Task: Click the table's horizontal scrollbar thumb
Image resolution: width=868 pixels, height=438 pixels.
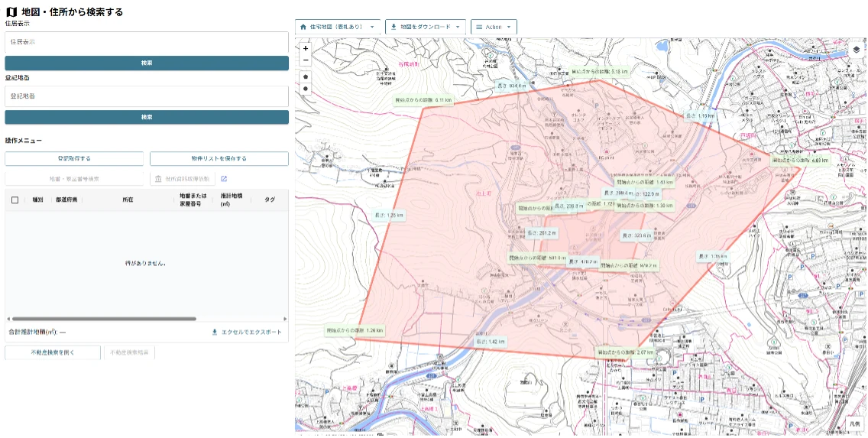Action: point(104,319)
